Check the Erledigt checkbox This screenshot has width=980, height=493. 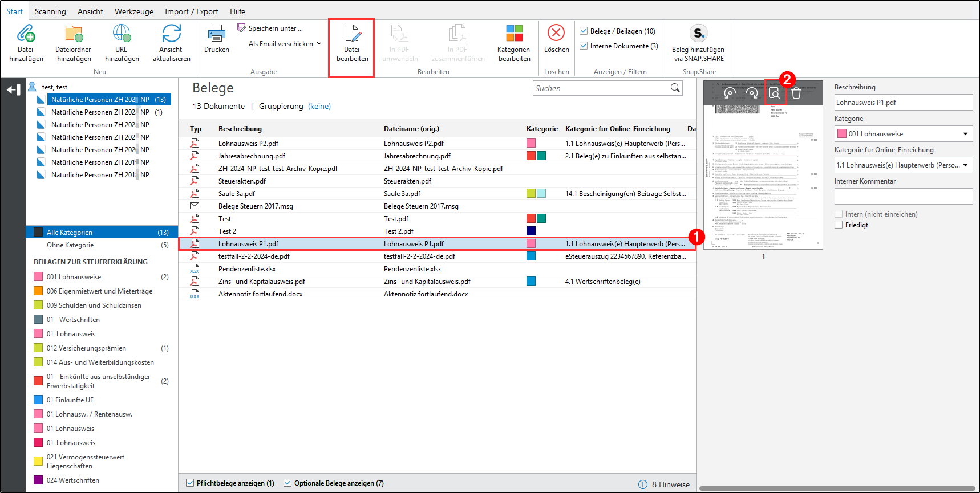(839, 225)
